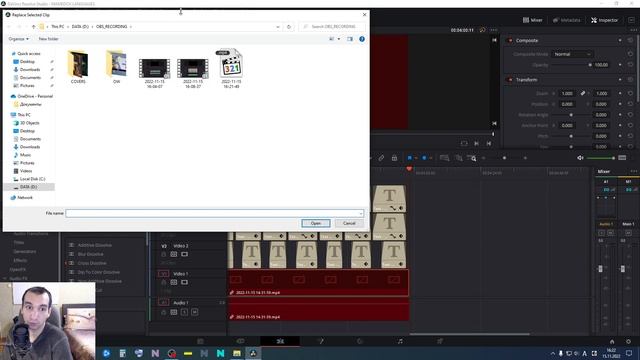Mute the Audio 1 track
This screenshot has width=640, height=360.
195,312
